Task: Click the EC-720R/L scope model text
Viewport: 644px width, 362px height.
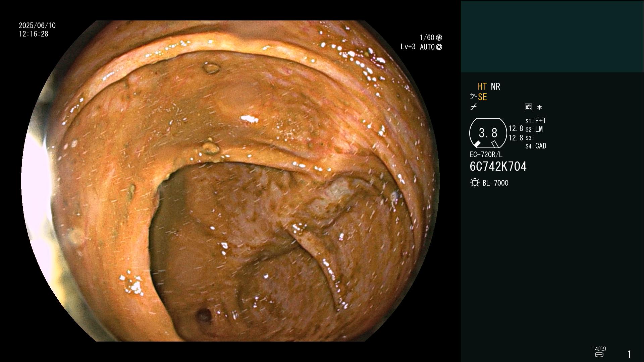Action: (x=486, y=155)
